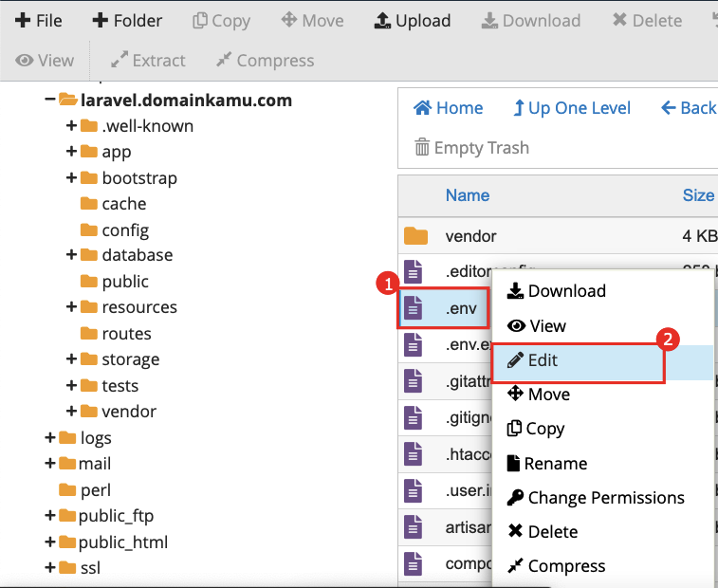Choose Change Permissions in context menu
The height and width of the screenshot is (588, 718).
pyautogui.click(x=596, y=497)
